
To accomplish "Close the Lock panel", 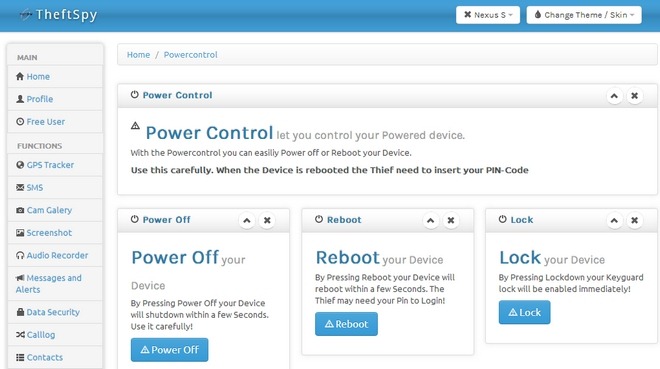I will pyautogui.click(x=634, y=220).
